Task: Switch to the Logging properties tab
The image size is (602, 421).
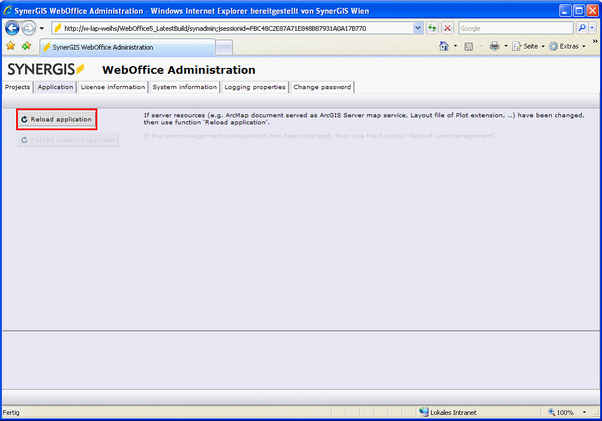Action: [x=255, y=87]
